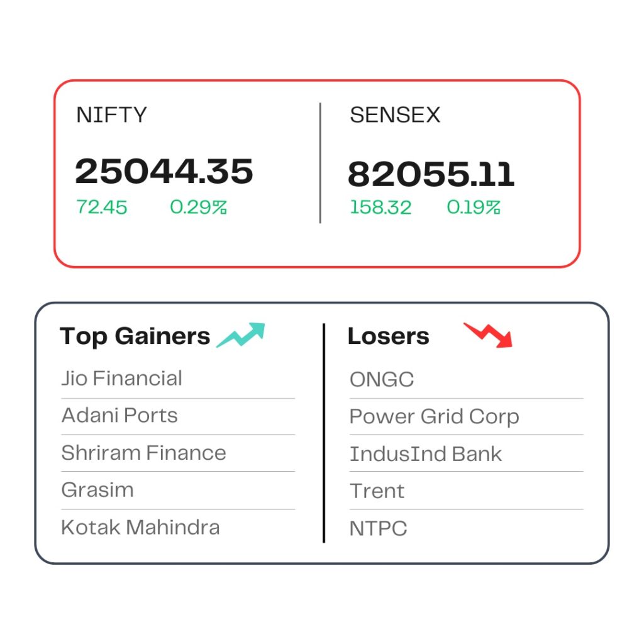Viewport: 644px width, 644px height.
Task: Click the red downward trend arrow icon
Action: 488,335
